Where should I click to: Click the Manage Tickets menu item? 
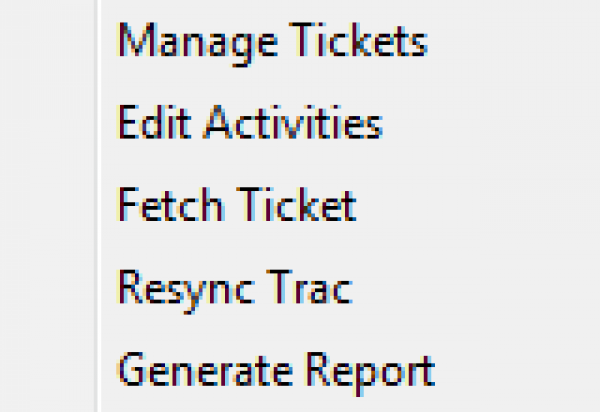tap(272, 43)
